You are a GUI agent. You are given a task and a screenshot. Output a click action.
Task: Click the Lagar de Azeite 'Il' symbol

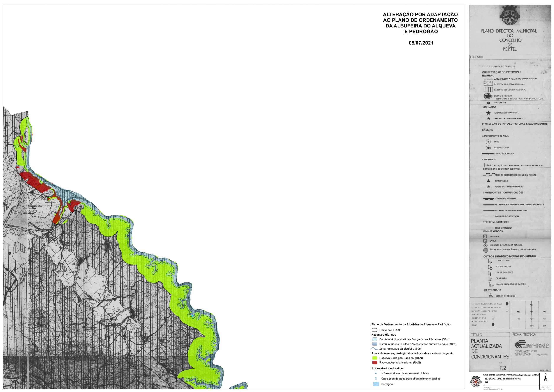[490, 273]
